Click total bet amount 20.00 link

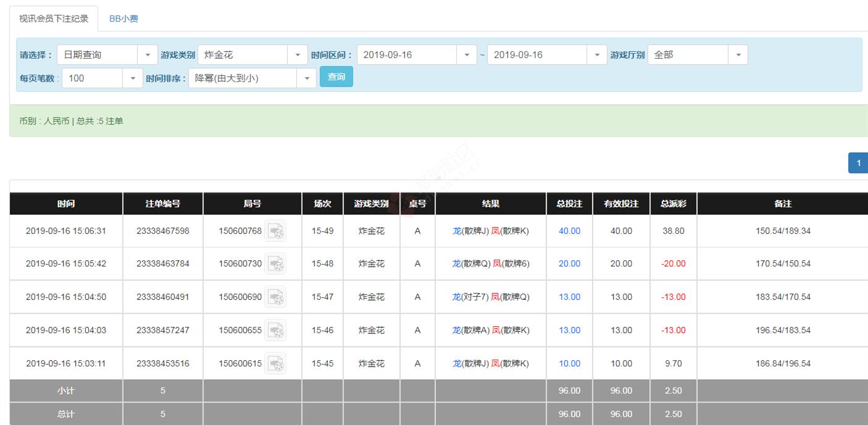569,263
